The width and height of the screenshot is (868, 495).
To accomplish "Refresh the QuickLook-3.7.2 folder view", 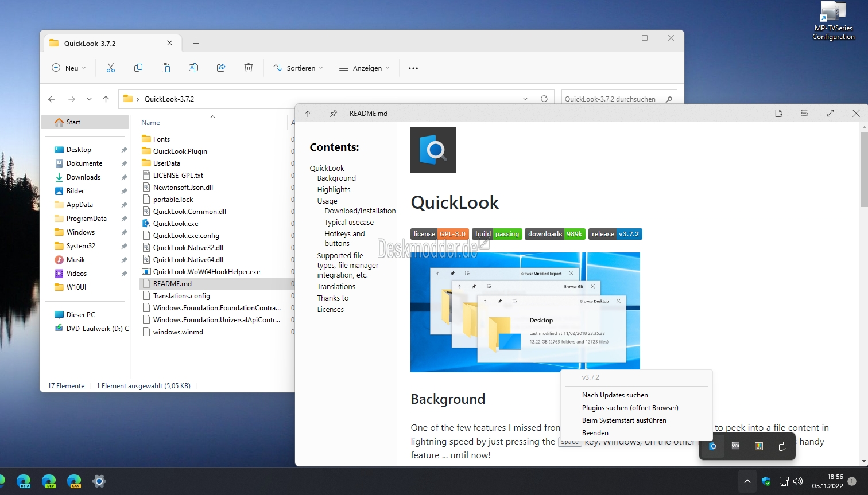I will [x=544, y=99].
